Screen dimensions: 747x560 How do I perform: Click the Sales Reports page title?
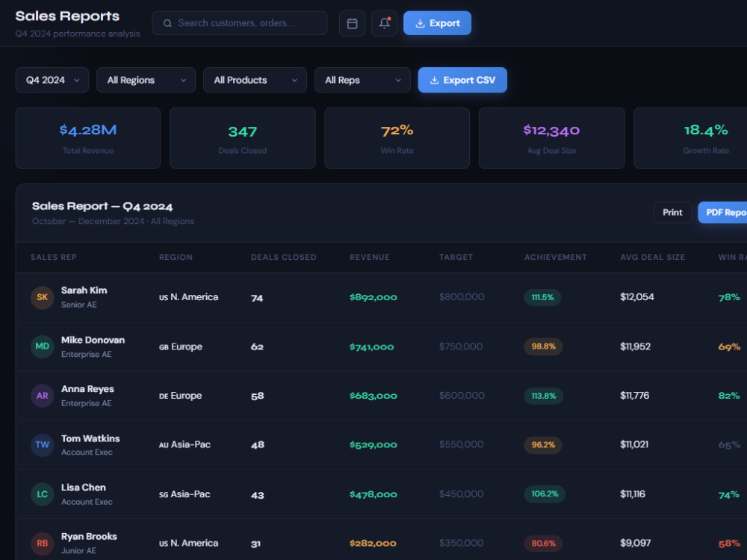point(67,16)
